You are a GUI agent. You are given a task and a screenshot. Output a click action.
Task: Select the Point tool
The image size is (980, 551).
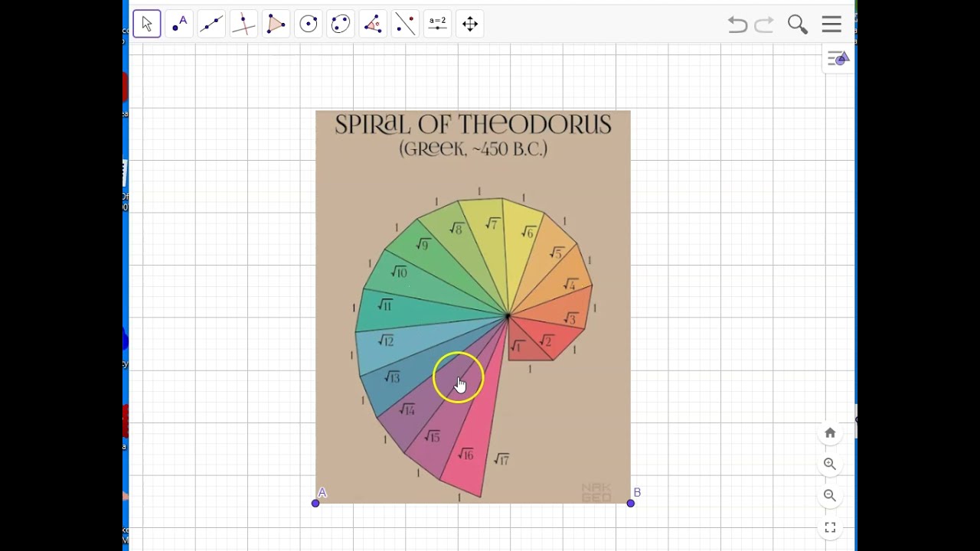[179, 24]
